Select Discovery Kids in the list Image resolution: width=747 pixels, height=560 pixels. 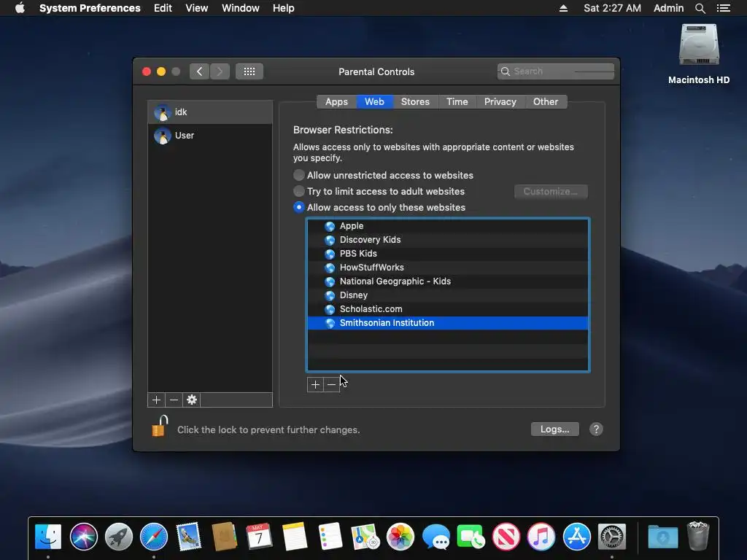point(448,240)
